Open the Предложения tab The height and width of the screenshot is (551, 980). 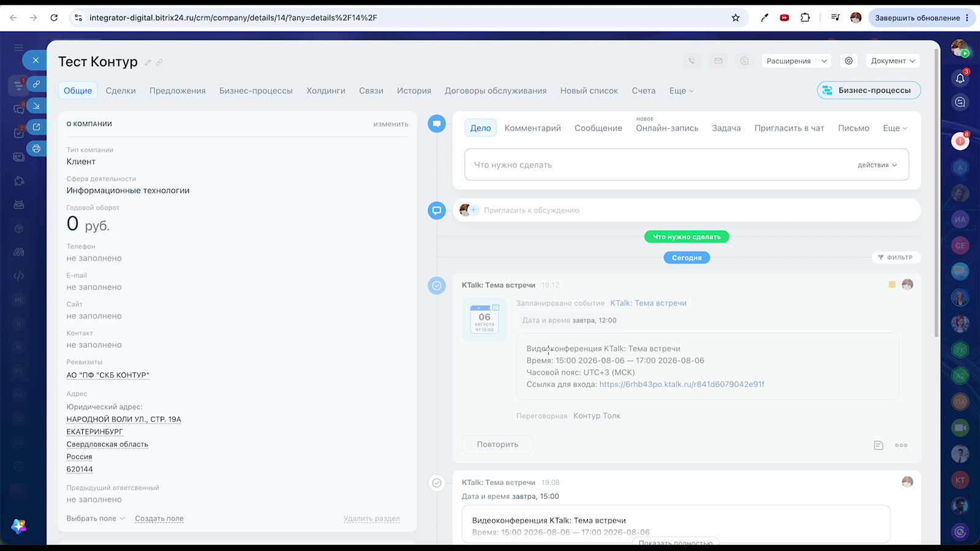click(x=178, y=91)
